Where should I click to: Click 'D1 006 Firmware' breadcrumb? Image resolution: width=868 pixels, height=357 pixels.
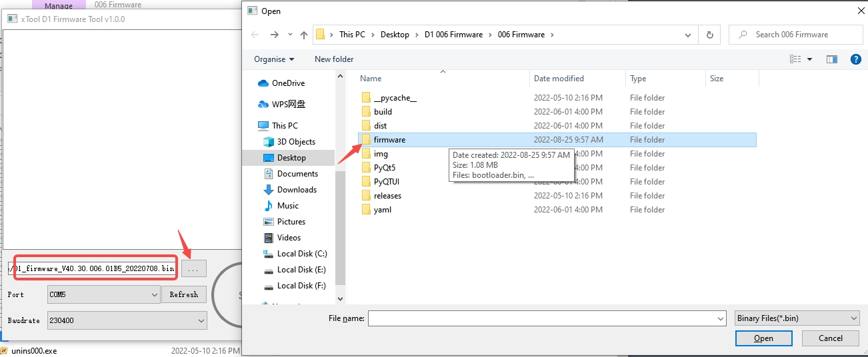pyautogui.click(x=453, y=35)
